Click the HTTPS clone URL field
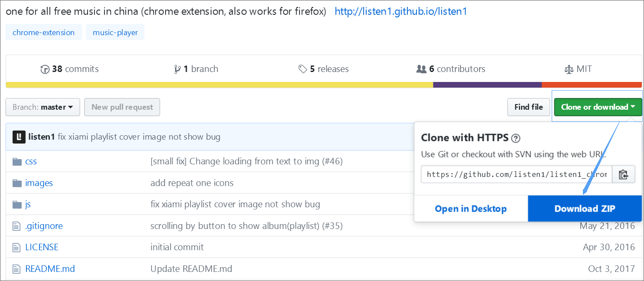644x281 pixels. [516, 174]
